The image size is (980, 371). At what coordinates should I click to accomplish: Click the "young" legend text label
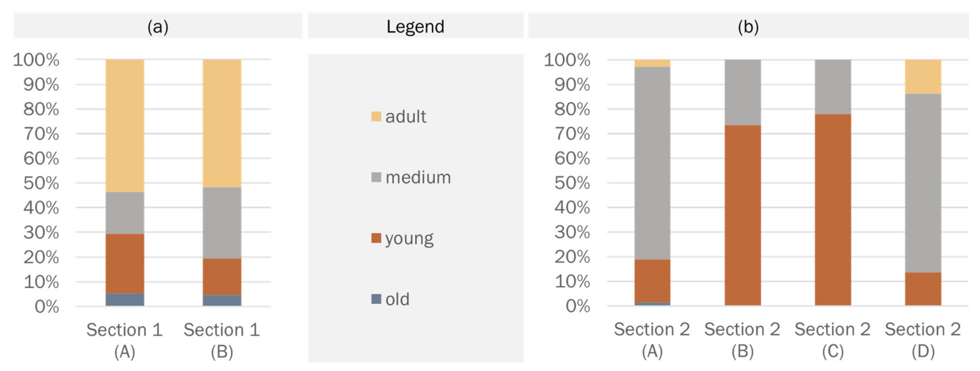click(409, 239)
